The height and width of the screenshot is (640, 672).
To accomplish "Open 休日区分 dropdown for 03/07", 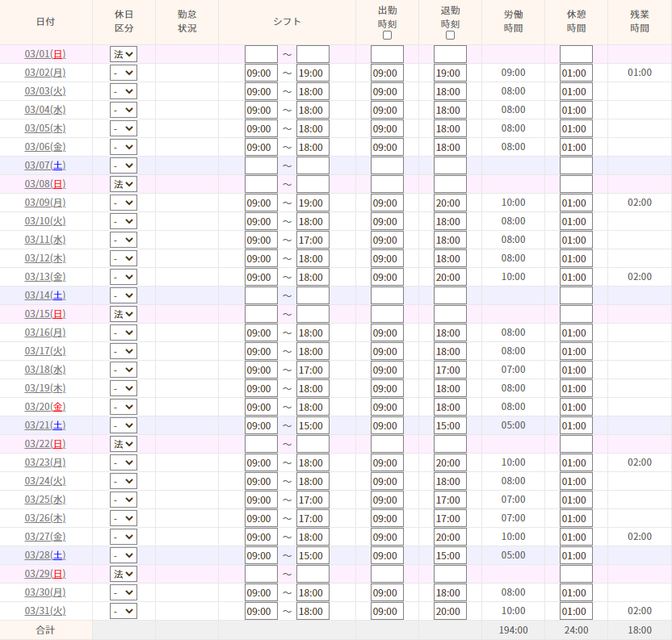I will point(124,165).
